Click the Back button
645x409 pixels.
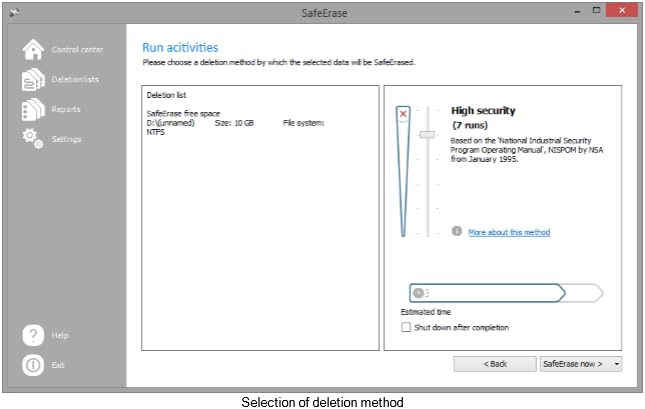(x=495, y=364)
